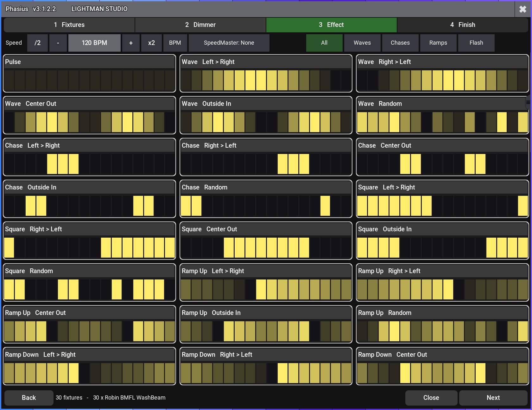The width and height of the screenshot is (532, 410).
Task: Select the Chase Right > Left effect
Action: pos(266,157)
